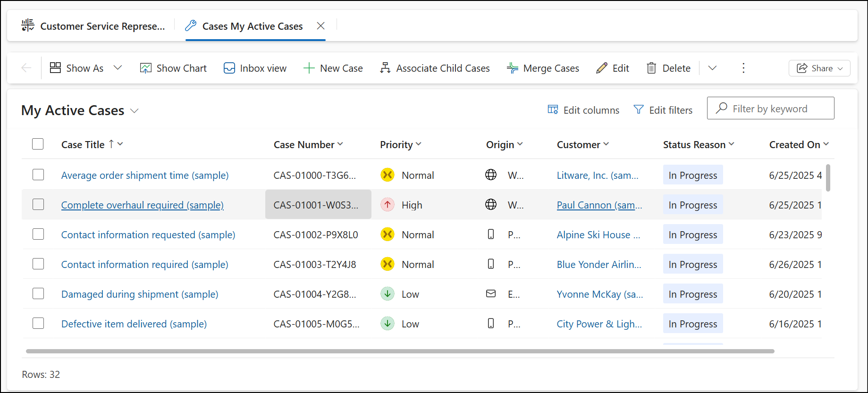Viewport: 868px width, 393px height.
Task: Open Alpine Ski House customer link
Action: (598, 234)
